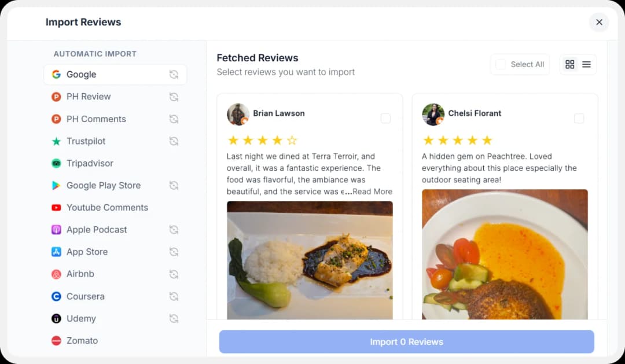Click the Tripadvisor source icon
Image resolution: width=625 pixels, height=364 pixels.
pyautogui.click(x=56, y=163)
